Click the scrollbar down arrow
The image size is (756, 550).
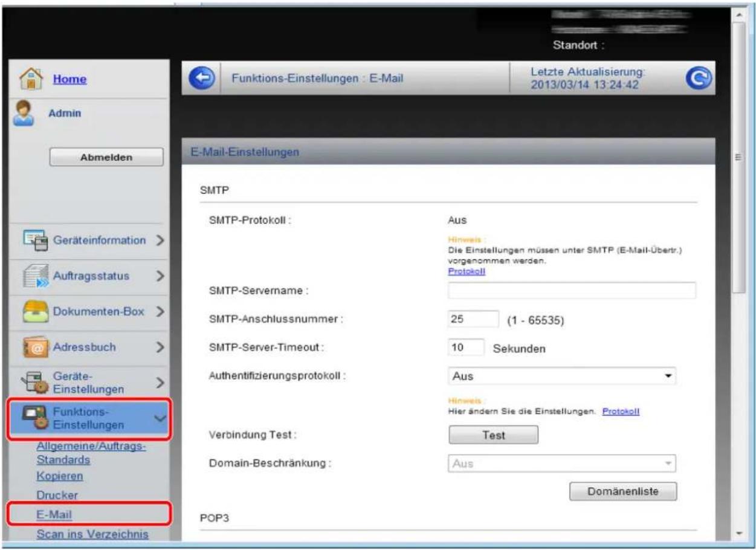click(x=738, y=535)
